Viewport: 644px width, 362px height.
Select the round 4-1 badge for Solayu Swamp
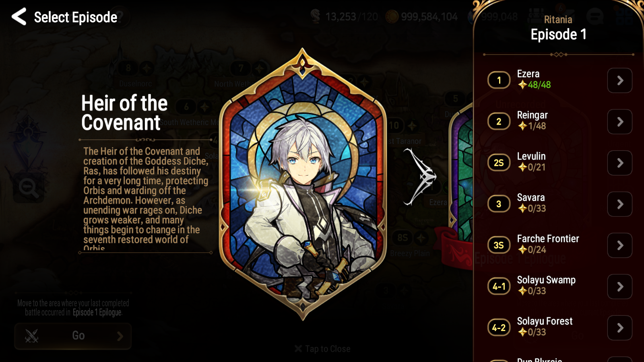(x=499, y=286)
